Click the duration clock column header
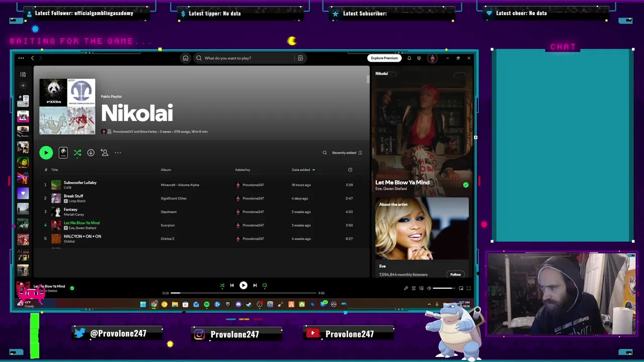Screen dimensions: 644x362 click(350, 170)
